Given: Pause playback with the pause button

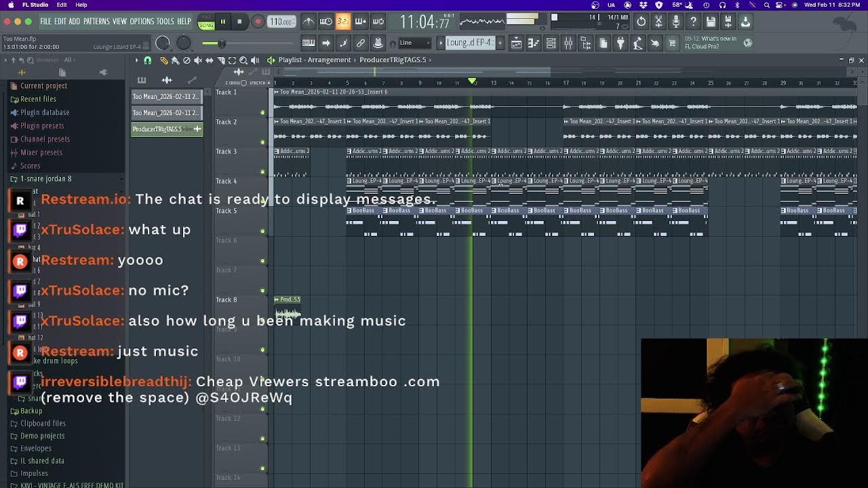Looking at the screenshot, I should [222, 22].
